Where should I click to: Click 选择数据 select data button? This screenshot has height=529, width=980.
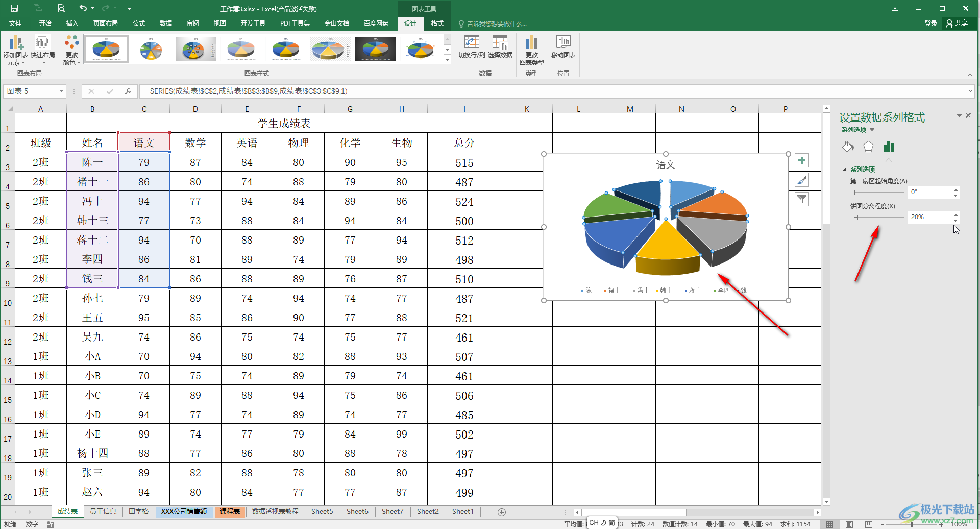click(x=500, y=47)
